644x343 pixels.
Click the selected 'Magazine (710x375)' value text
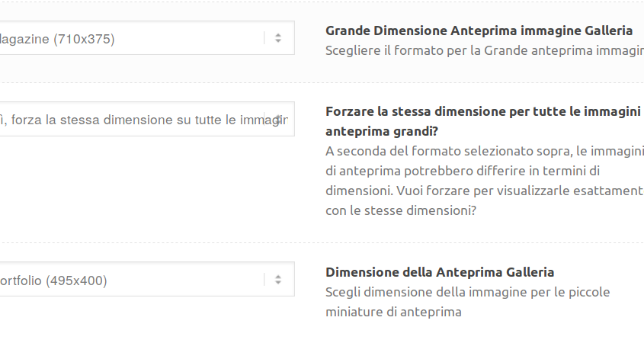click(57, 39)
